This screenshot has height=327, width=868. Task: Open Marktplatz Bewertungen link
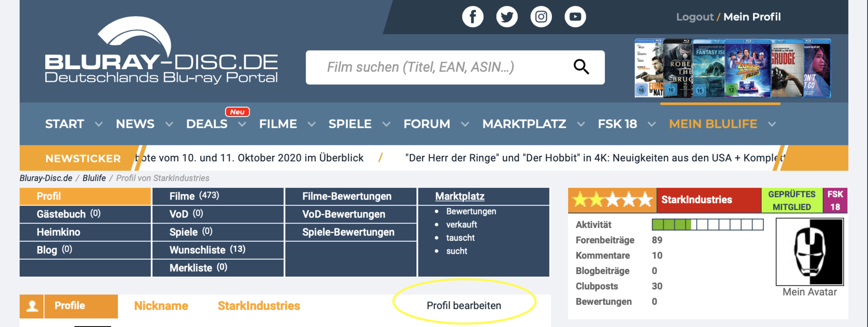(x=471, y=211)
